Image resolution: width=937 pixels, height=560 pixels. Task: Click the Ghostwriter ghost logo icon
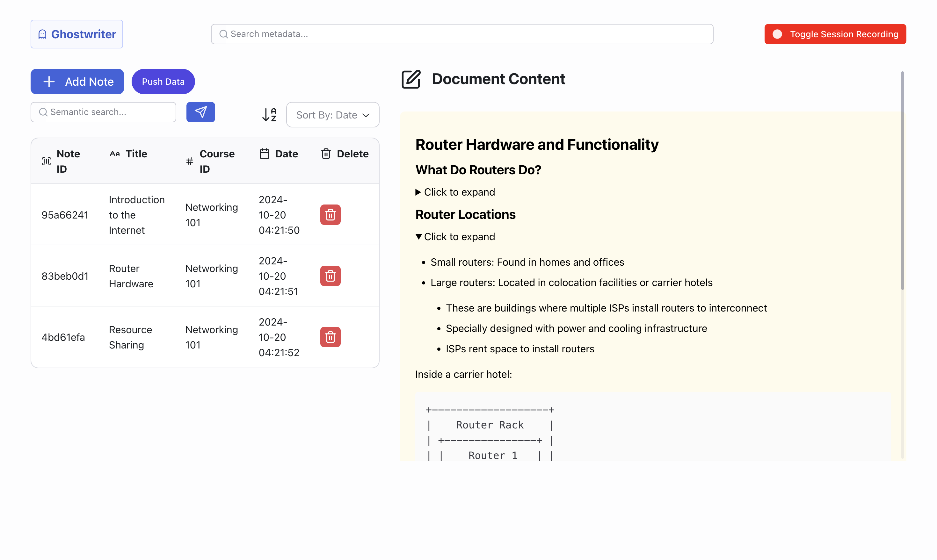tap(42, 34)
